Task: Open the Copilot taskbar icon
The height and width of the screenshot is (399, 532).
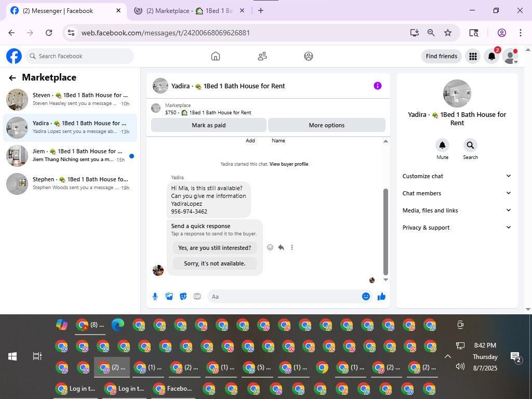Action: tap(62, 325)
